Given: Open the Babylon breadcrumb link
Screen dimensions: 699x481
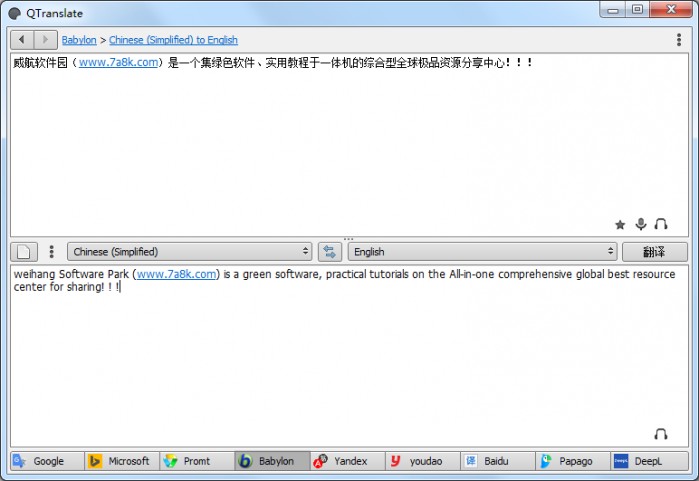Looking at the screenshot, I should [79, 40].
